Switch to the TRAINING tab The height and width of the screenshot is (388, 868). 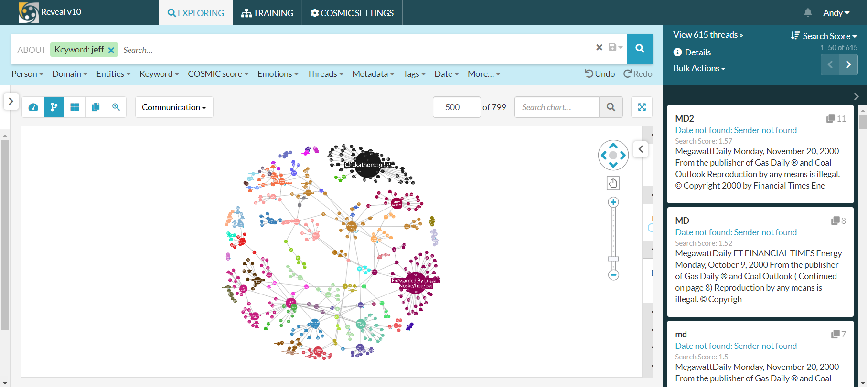[268, 13]
